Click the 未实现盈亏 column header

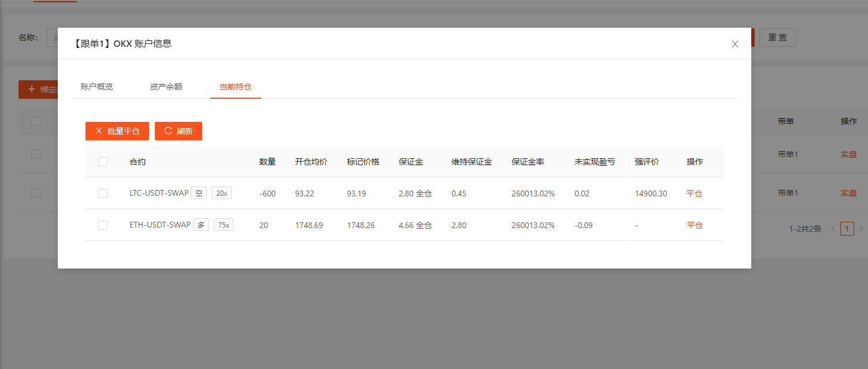pos(595,162)
